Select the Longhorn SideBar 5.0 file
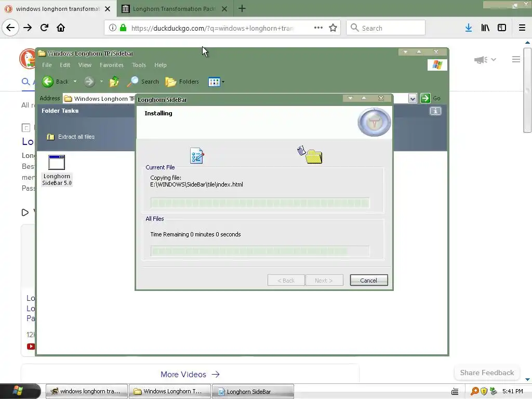This screenshot has width=532, height=399. 57,170
